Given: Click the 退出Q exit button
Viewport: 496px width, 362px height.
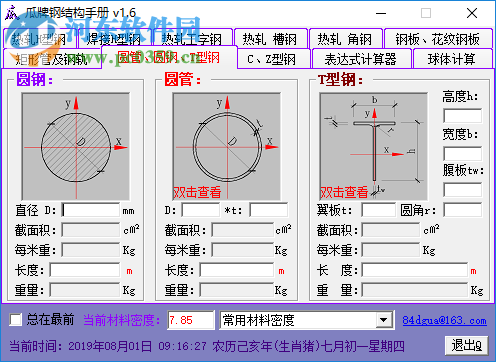Looking at the screenshot, I should point(466,346).
